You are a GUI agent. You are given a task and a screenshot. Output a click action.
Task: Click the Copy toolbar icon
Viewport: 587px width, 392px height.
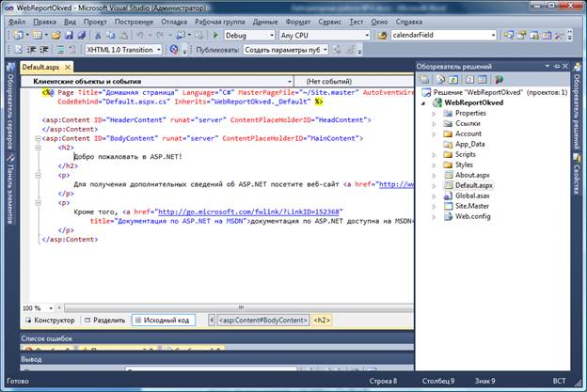(110, 36)
